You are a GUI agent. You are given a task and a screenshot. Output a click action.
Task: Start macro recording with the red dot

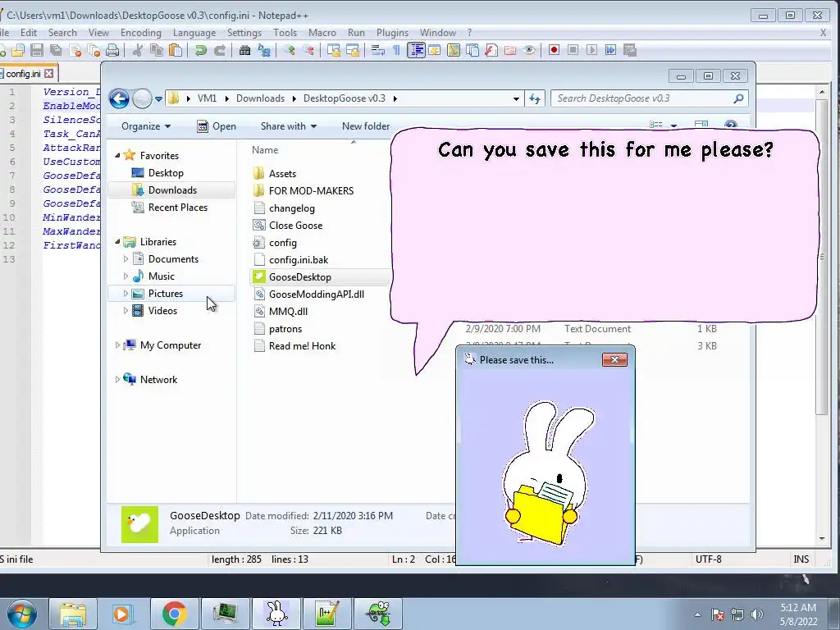(x=554, y=50)
